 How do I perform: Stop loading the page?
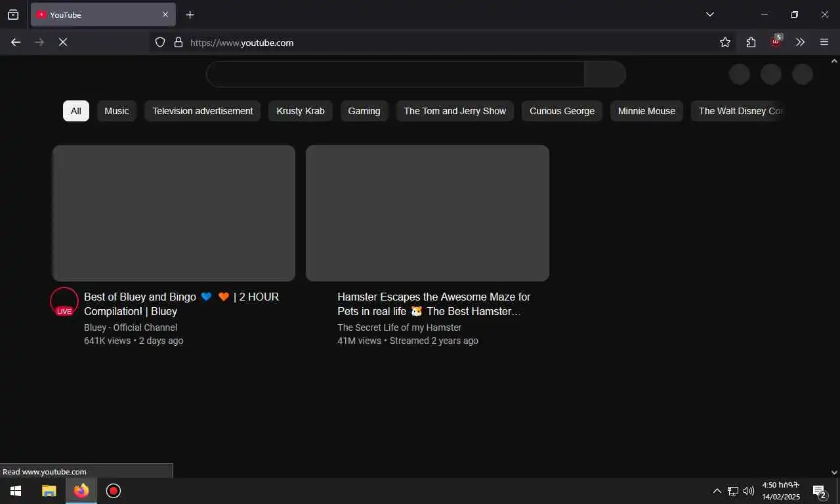click(x=63, y=42)
